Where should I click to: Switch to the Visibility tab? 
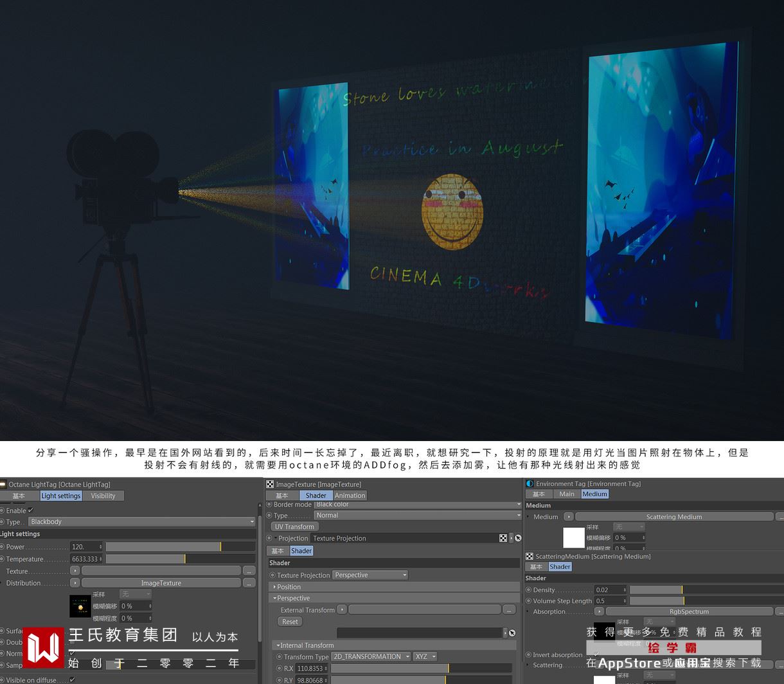103,496
